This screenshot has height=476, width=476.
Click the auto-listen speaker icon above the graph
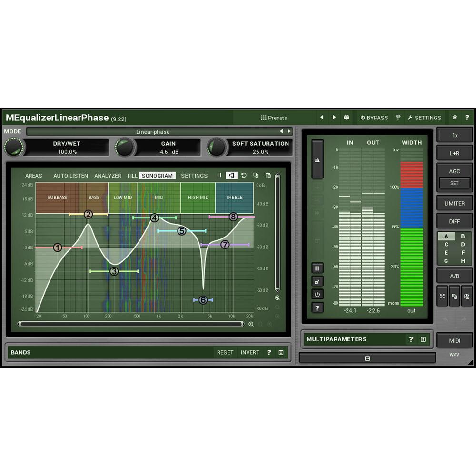[232, 175]
